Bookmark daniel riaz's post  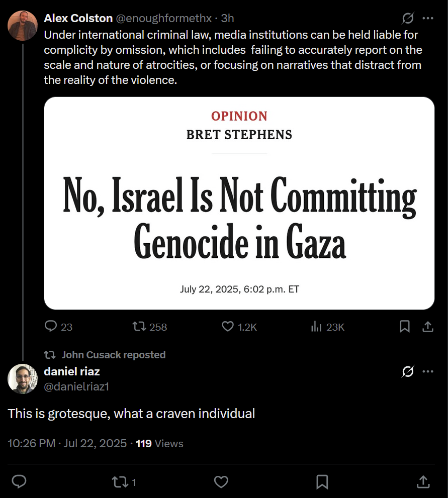coord(322,482)
